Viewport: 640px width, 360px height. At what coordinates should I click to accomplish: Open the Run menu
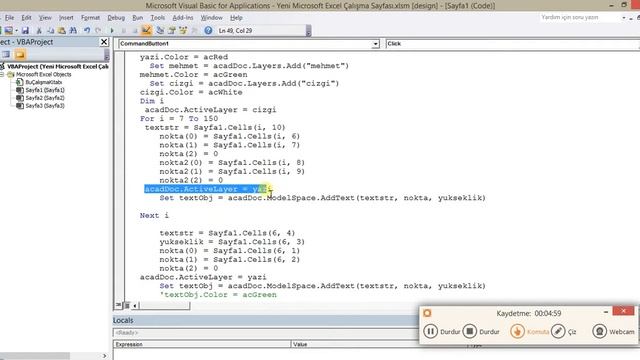pyautogui.click(x=138, y=18)
